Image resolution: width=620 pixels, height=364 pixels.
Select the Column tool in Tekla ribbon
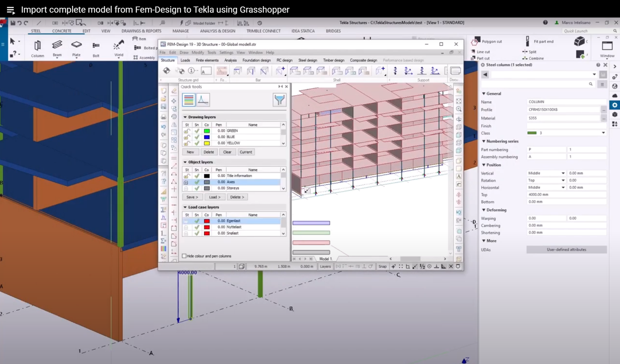click(x=37, y=48)
